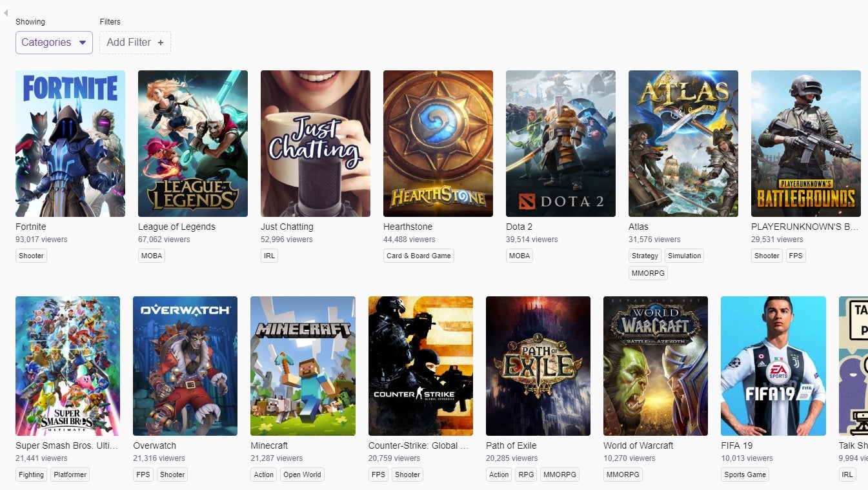Select the IRL tag under Just Chatting
Screen dimensions: 868x490
click(x=270, y=256)
